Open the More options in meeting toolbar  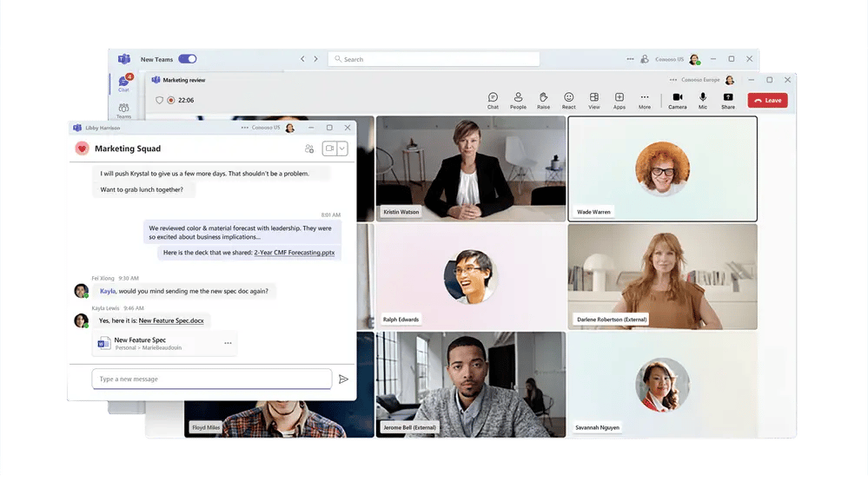click(x=644, y=101)
